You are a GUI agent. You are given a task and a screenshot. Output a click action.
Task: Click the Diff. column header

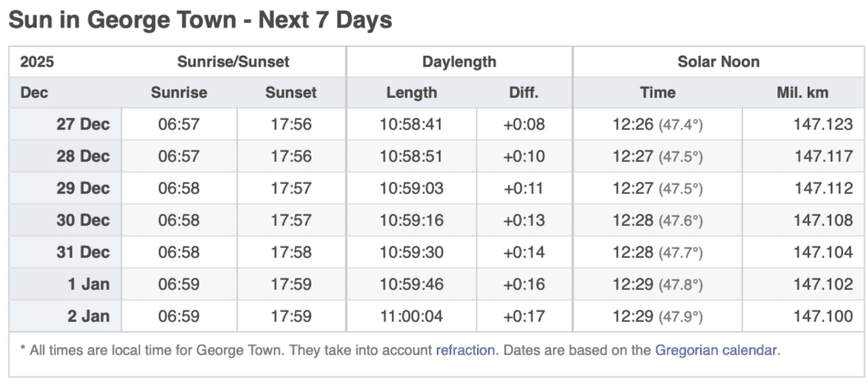[x=524, y=92]
